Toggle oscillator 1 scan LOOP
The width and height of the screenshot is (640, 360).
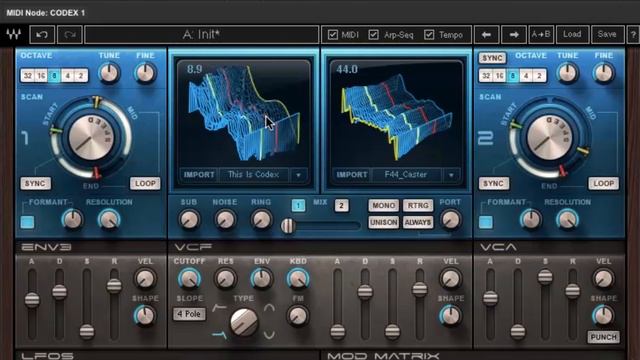[145, 183]
